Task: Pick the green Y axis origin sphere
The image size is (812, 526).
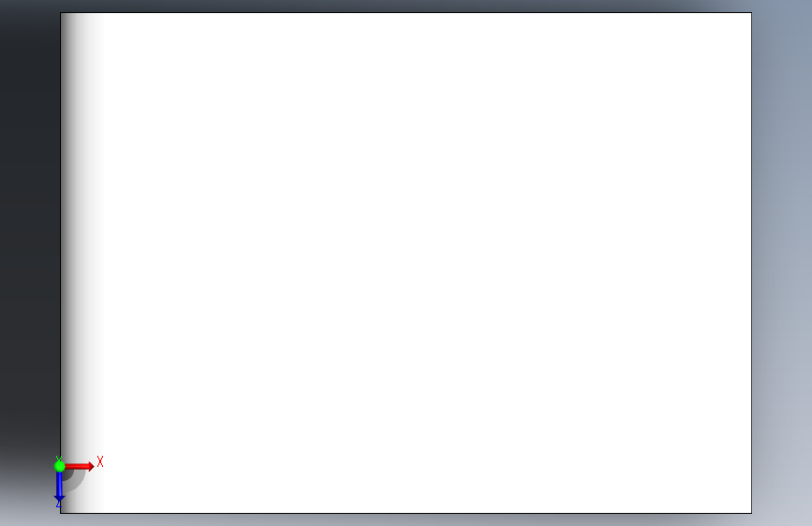Action: click(60, 466)
